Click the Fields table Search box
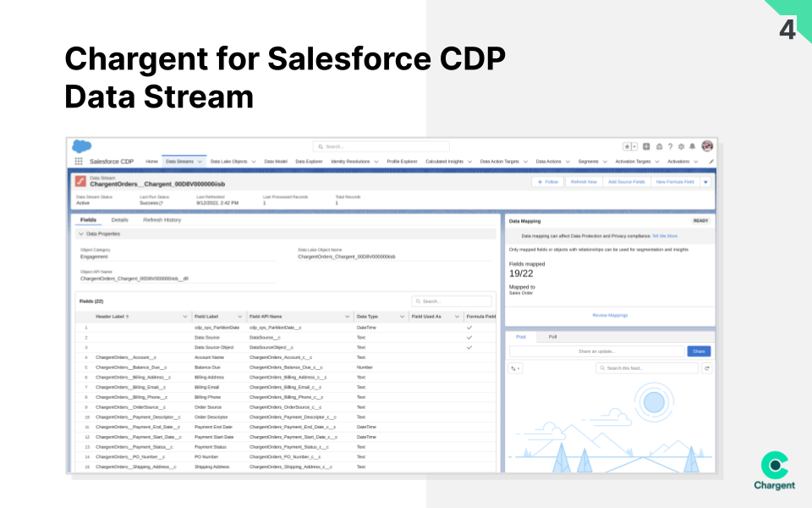 coord(452,301)
